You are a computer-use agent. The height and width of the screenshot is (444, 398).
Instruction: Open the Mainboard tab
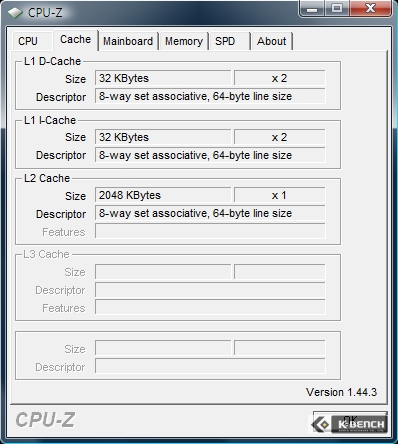128,41
